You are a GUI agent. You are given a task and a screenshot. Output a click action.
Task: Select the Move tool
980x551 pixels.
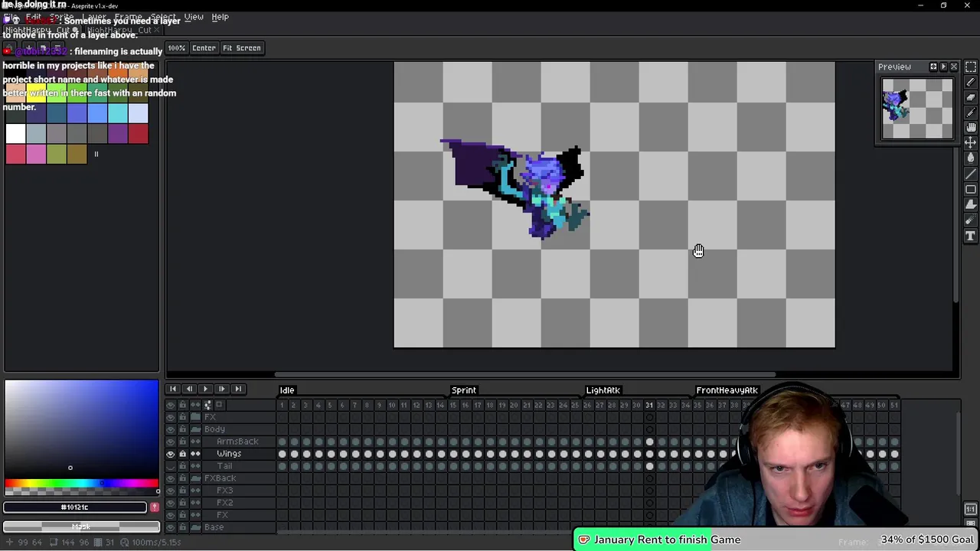971,143
